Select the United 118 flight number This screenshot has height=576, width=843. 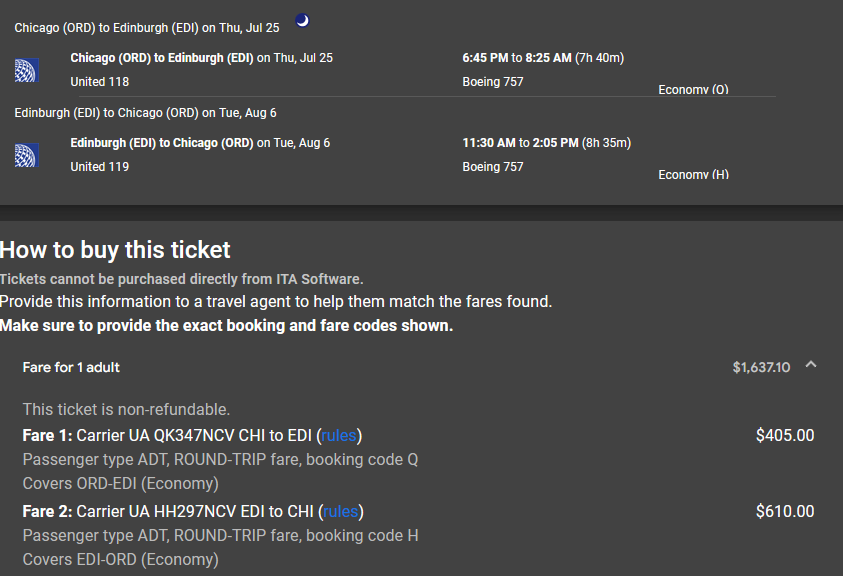(x=100, y=82)
